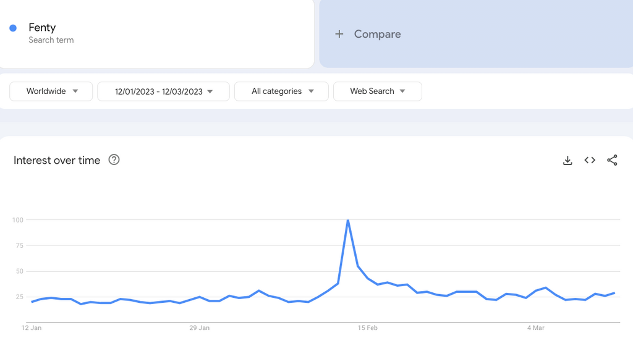Open the 12/01/2023 - 12/03/2023 date range dropdown
This screenshot has height=364, width=633.
click(x=163, y=91)
